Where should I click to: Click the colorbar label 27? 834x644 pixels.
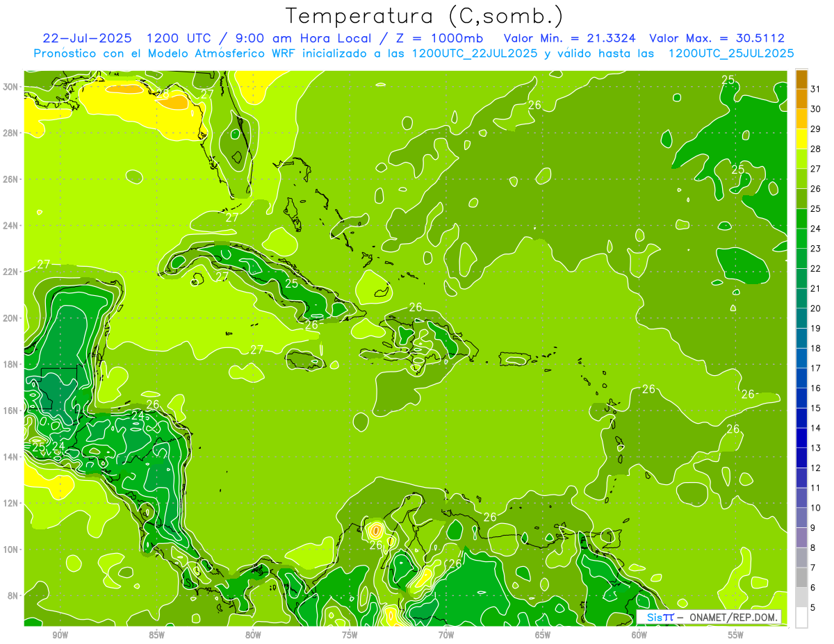point(816,169)
